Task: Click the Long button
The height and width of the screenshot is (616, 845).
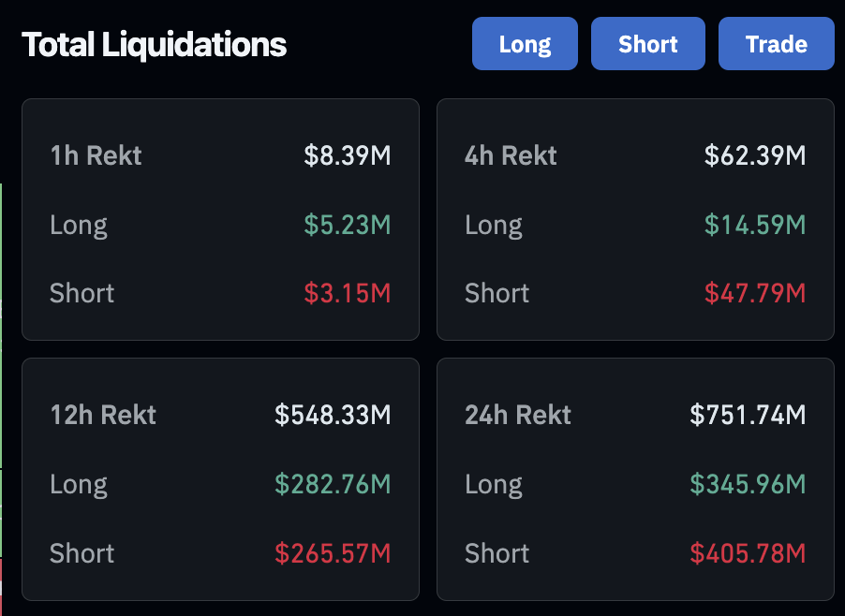Action: tap(525, 44)
